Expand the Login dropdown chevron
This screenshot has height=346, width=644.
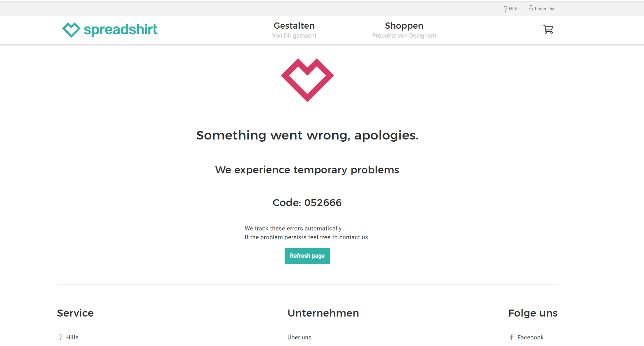(552, 9)
